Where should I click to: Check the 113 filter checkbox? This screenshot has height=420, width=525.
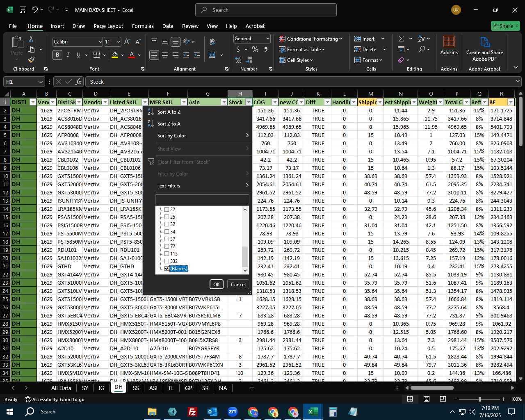tap(167, 253)
